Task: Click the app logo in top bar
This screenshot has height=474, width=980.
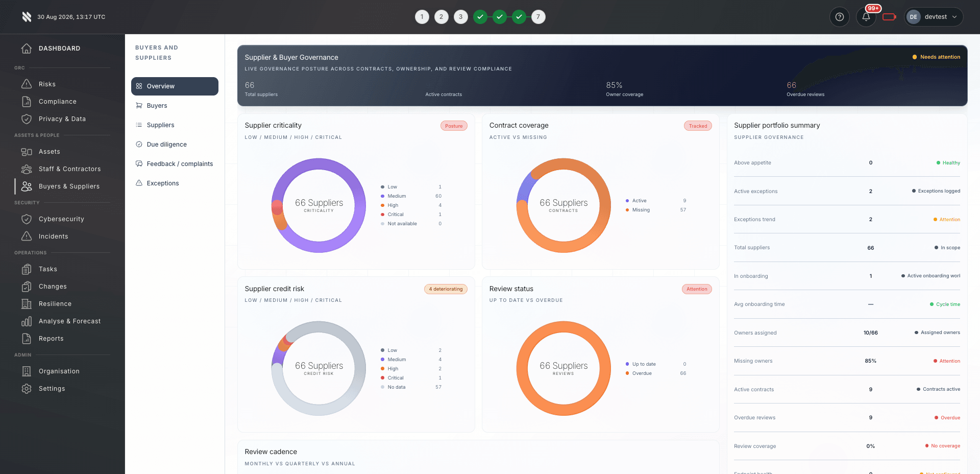Action: pos(27,17)
